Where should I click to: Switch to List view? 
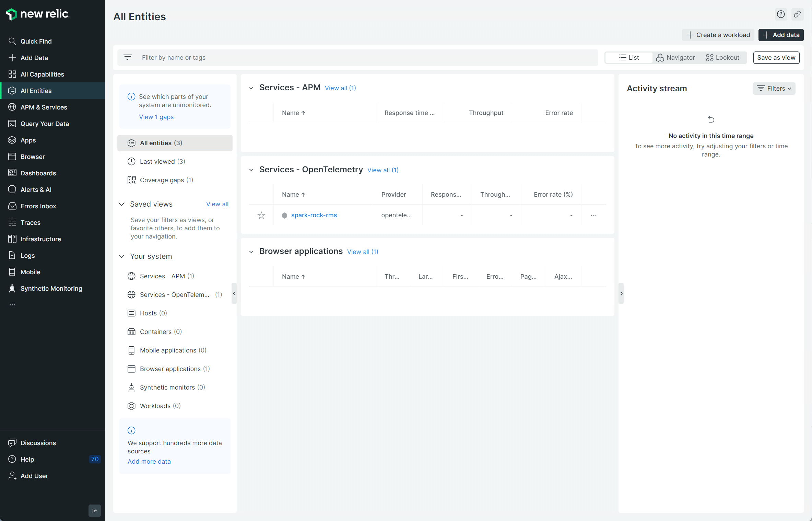(x=629, y=58)
